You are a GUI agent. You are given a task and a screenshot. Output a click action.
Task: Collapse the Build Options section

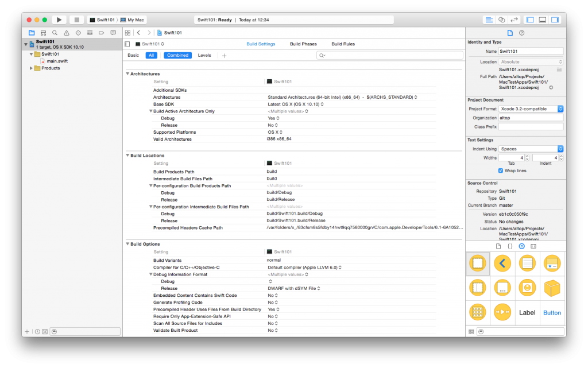coord(127,244)
